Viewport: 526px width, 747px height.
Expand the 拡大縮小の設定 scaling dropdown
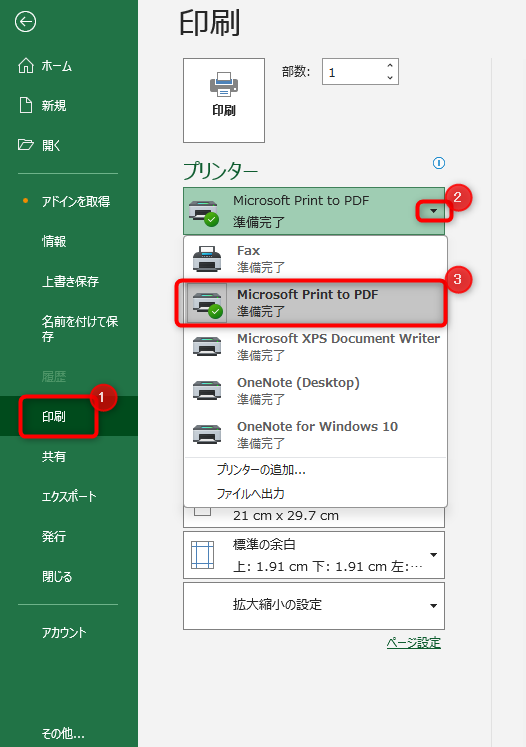click(434, 606)
